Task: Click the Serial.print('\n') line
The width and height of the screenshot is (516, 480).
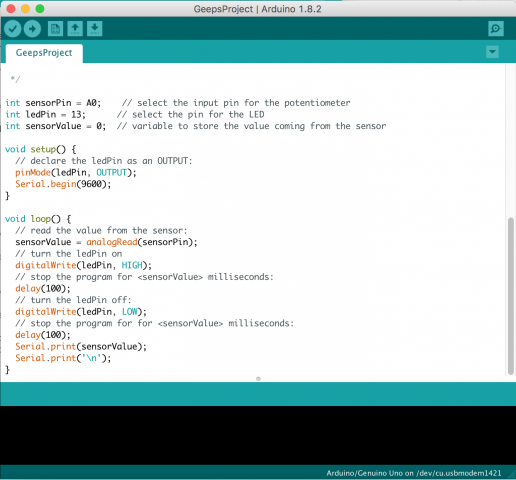Action: [63, 358]
